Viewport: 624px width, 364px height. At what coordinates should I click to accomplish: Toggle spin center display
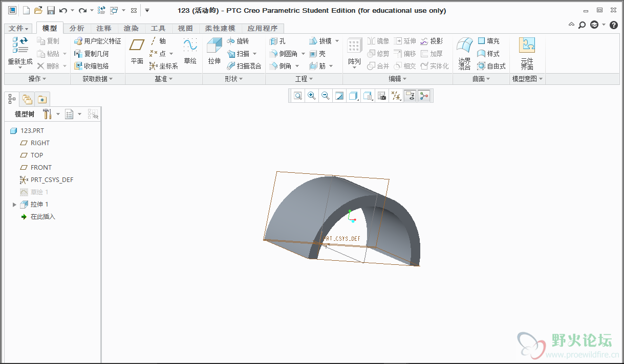[423, 96]
